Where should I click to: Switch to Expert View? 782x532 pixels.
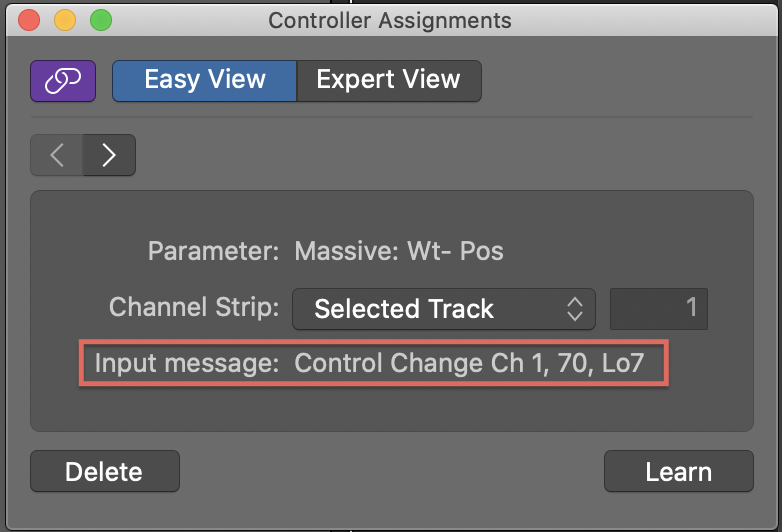[x=389, y=81]
